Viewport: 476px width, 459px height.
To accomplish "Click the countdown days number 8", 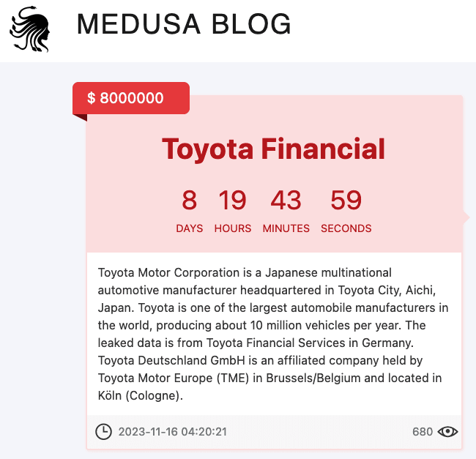I will 190,200.
